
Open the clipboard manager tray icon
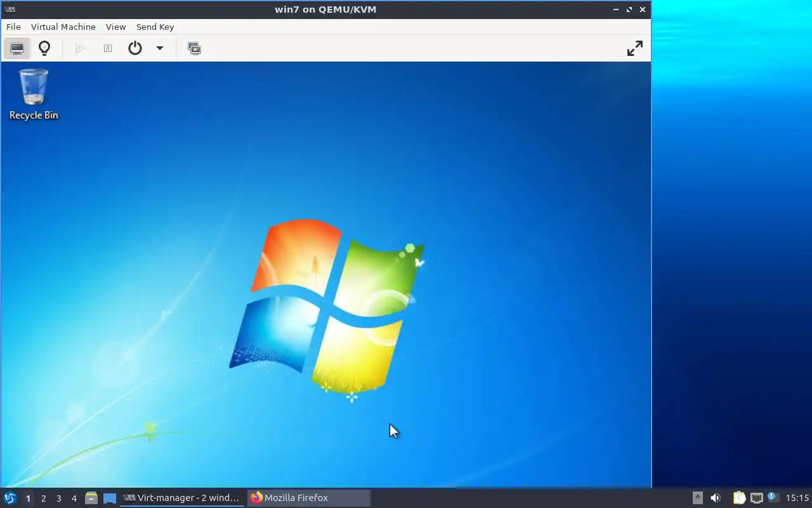[739, 498]
